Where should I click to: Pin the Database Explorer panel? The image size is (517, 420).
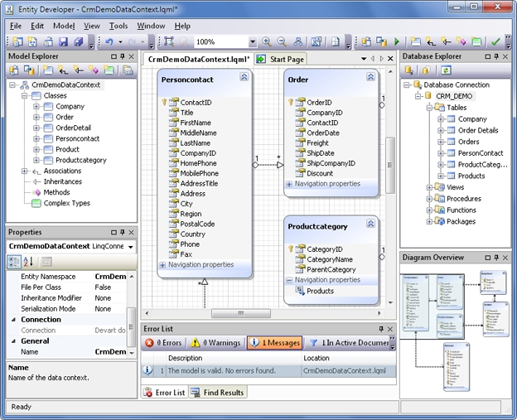pyautogui.click(x=496, y=56)
